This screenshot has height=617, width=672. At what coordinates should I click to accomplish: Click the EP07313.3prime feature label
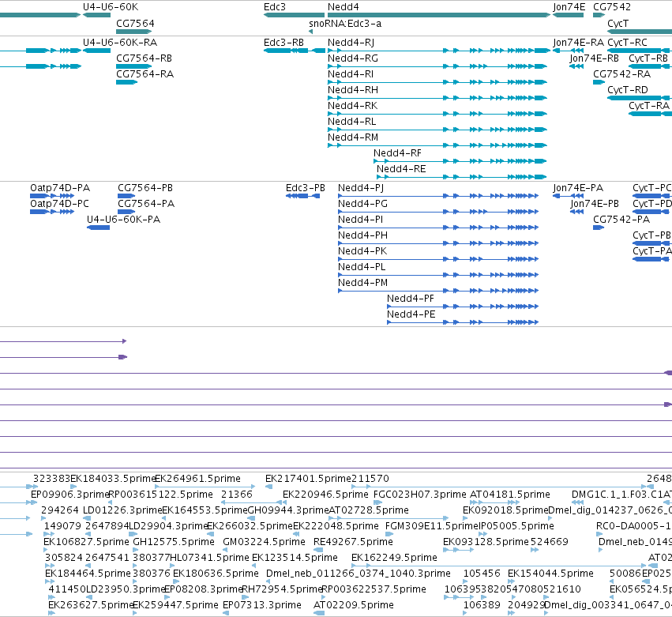click(262, 605)
